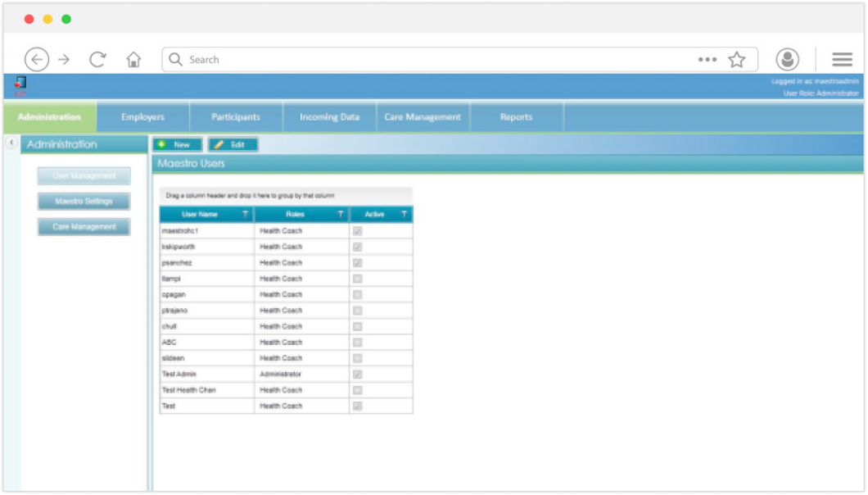The height and width of the screenshot is (495, 868).
Task: Click the New button to add a user
Action: pyautogui.click(x=177, y=145)
